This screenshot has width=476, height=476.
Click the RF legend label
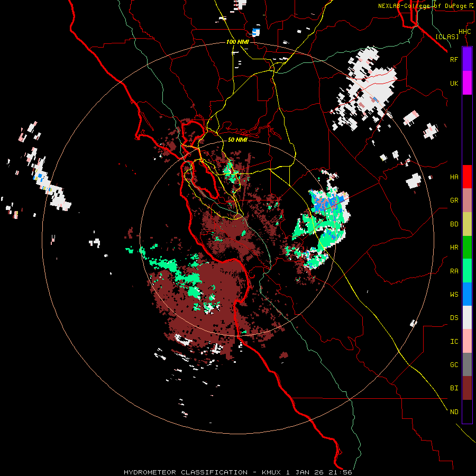click(x=454, y=59)
